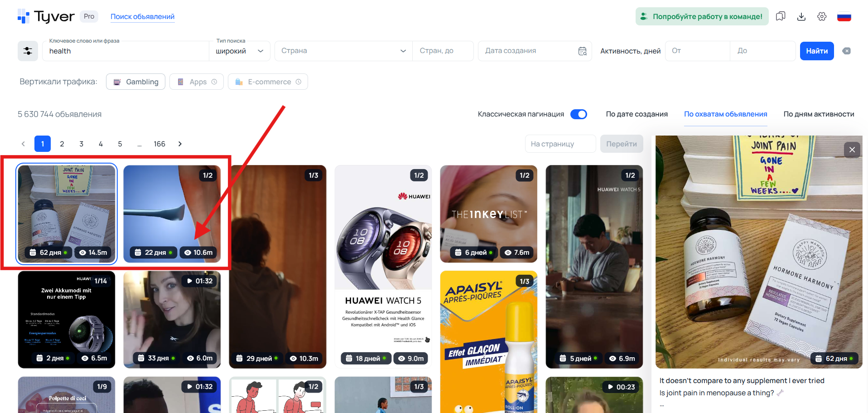
Task: Open settings gear icon
Action: 822,16
